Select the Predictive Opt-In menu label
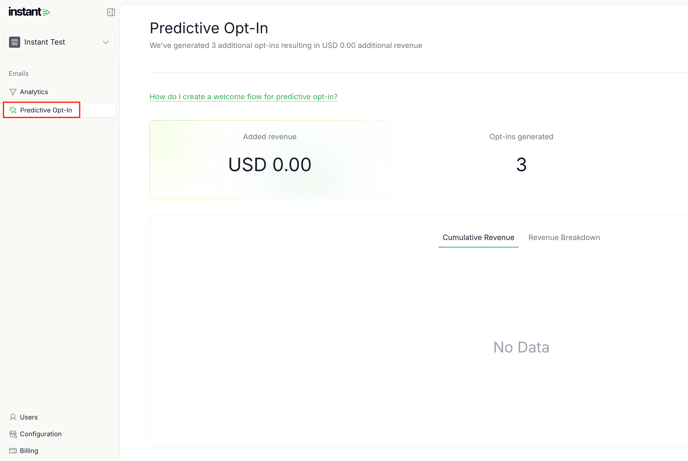Image resolution: width=688 pixels, height=461 pixels. pos(46,110)
